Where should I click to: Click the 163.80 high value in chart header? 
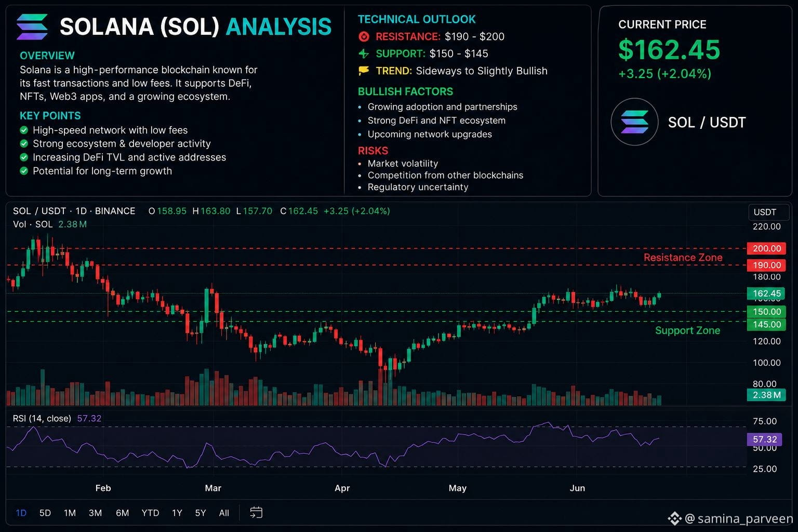tap(215, 211)
